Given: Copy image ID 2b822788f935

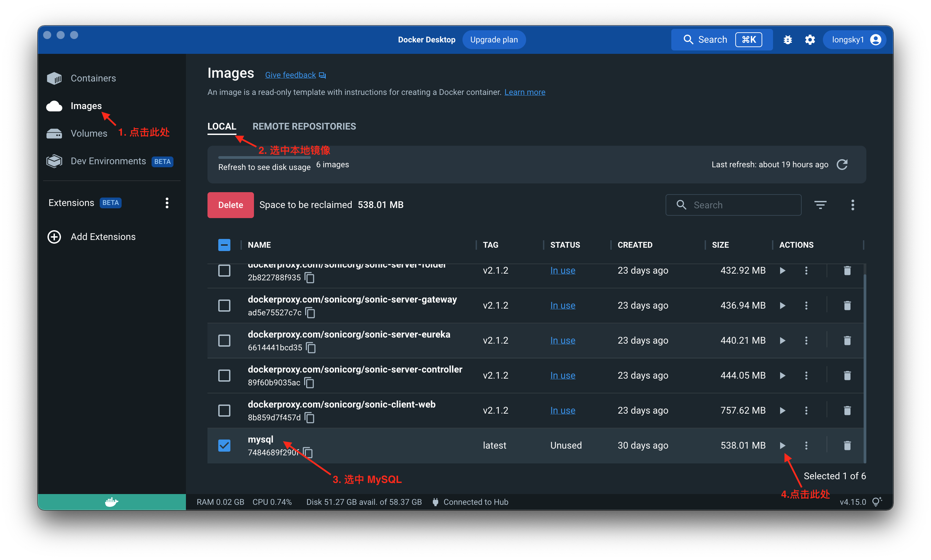Looking at the screenshot, I should (309, 278).
